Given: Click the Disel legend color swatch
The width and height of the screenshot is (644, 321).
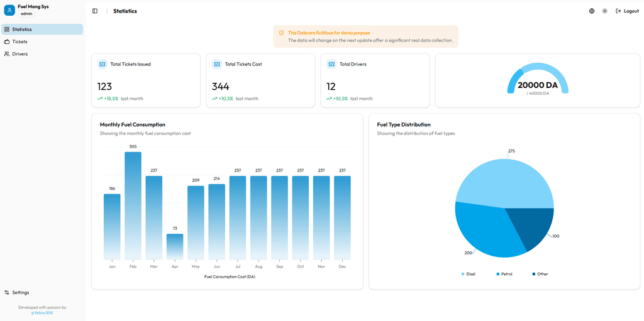Looking at the screenshot, I should pyautogui.click(x=463, y=274).
